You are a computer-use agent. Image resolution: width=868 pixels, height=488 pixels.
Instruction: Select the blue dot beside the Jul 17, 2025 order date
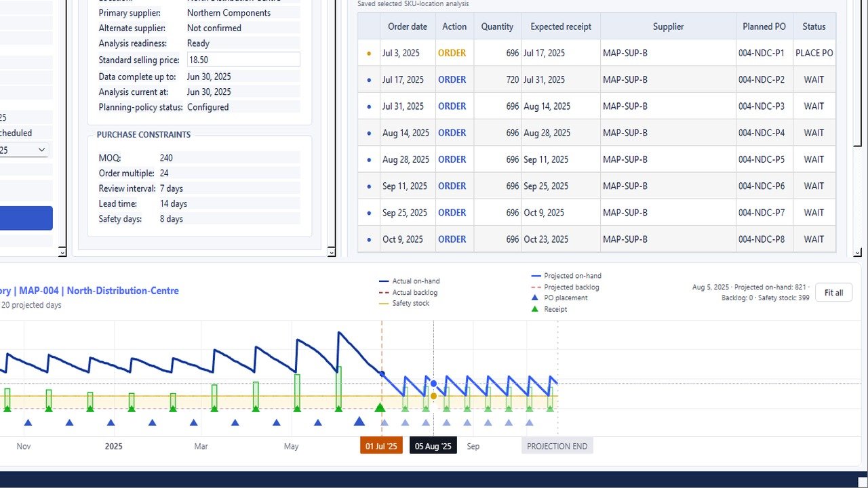point(369,80)
